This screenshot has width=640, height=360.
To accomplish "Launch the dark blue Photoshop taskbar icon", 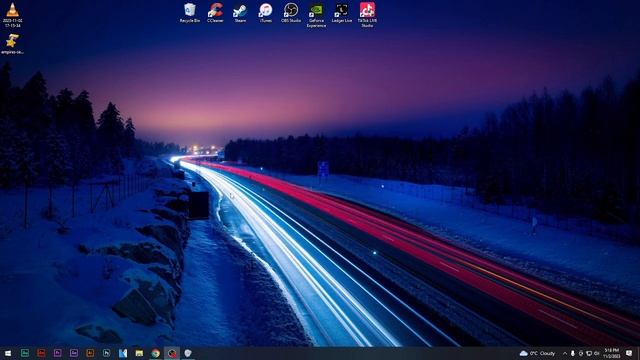I will [107, 353].
